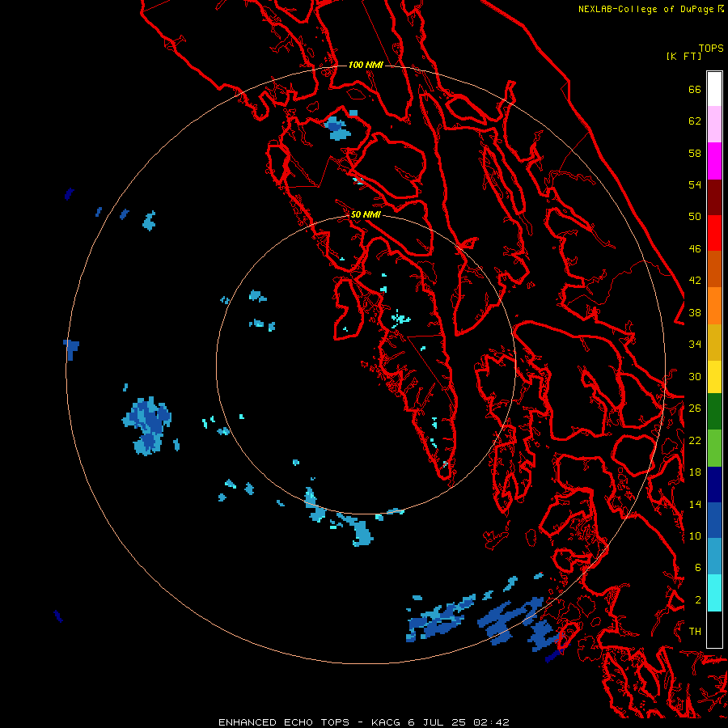Viewport: 728px width, 728px height.
Task: Click the 62 legend value
Action: coord(695,121)
